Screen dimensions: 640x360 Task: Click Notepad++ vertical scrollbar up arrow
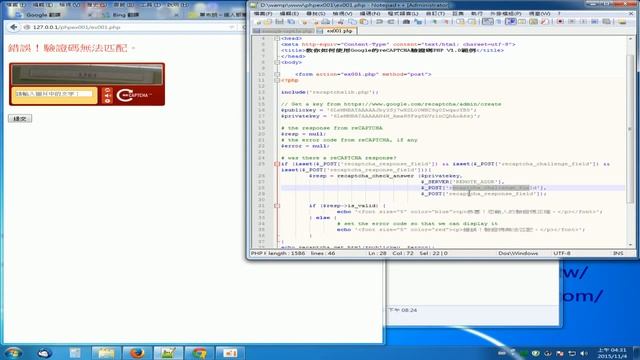point(630,39)
